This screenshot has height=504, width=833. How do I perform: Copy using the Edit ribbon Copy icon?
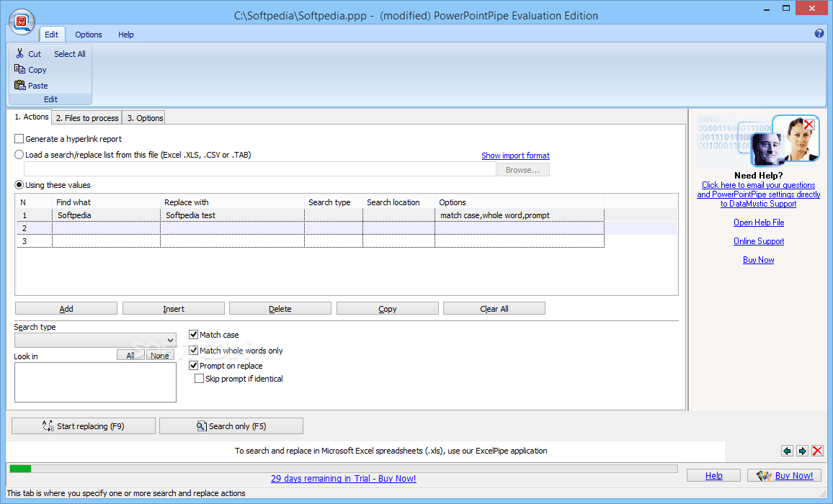point(19,69)
